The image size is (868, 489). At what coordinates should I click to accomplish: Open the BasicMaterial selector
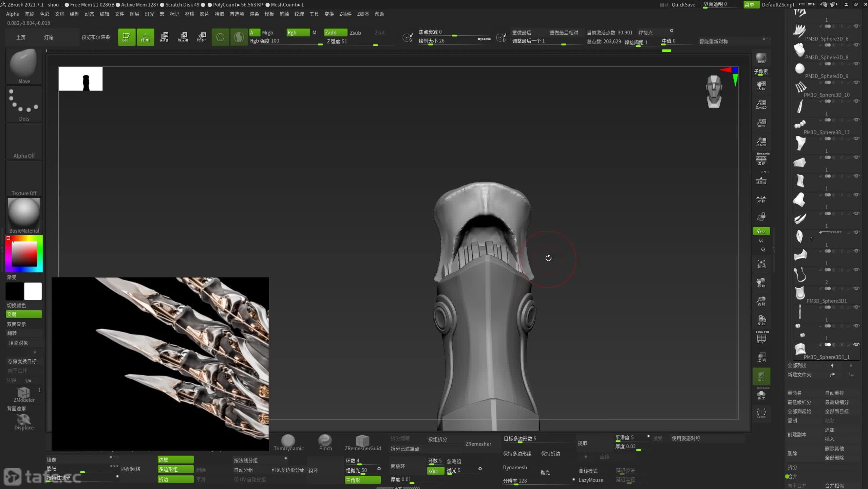click(24, 216)
